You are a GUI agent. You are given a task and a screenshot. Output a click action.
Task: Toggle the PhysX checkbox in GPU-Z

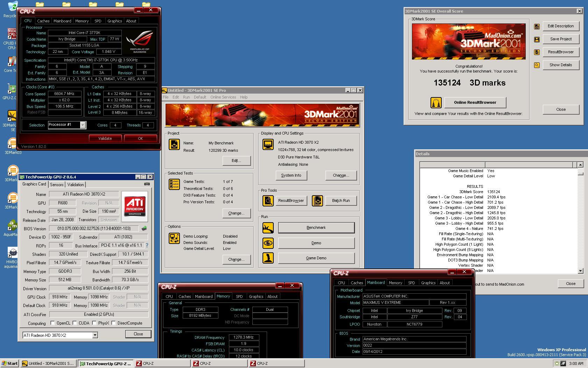(x=94, y=323)
